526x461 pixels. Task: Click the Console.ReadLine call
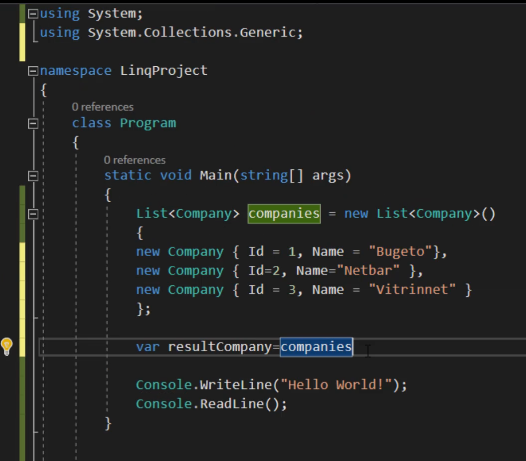click(211, 404)
